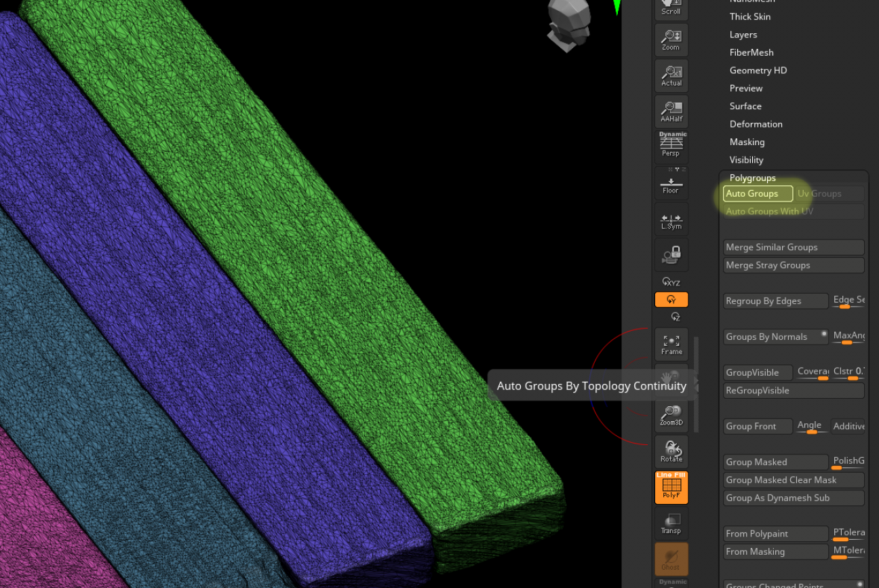Image resolution: width=879 pixels, height=588 pixels.
Task: Click the From Masking button
Action: [775, 552]
